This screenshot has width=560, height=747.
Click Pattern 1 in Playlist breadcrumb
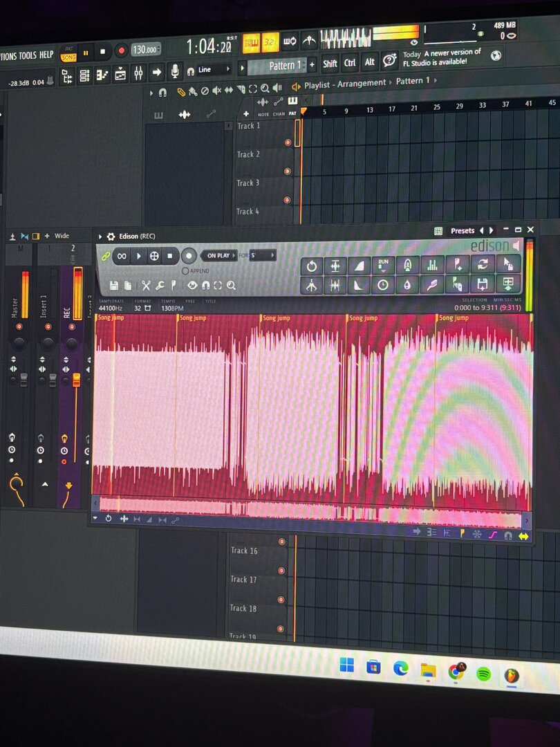click(x=412, y=81)
